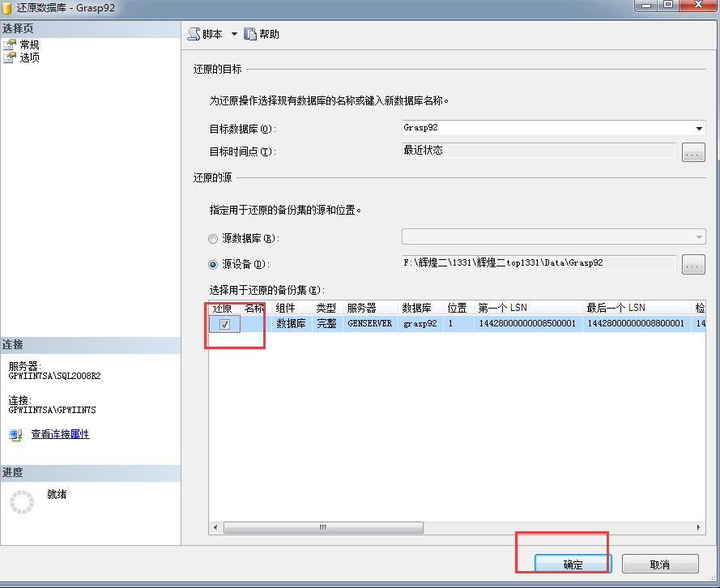The width and height of the screenshot is (720, 588).
Task: Click the 确定 button
Action: pyautogui.click(x=573, y=565)
